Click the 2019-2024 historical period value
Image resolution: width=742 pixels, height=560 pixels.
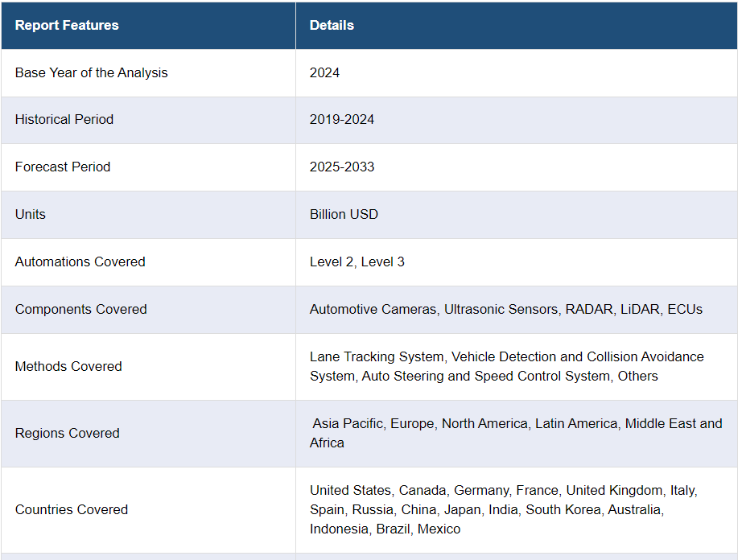point(342,119)
